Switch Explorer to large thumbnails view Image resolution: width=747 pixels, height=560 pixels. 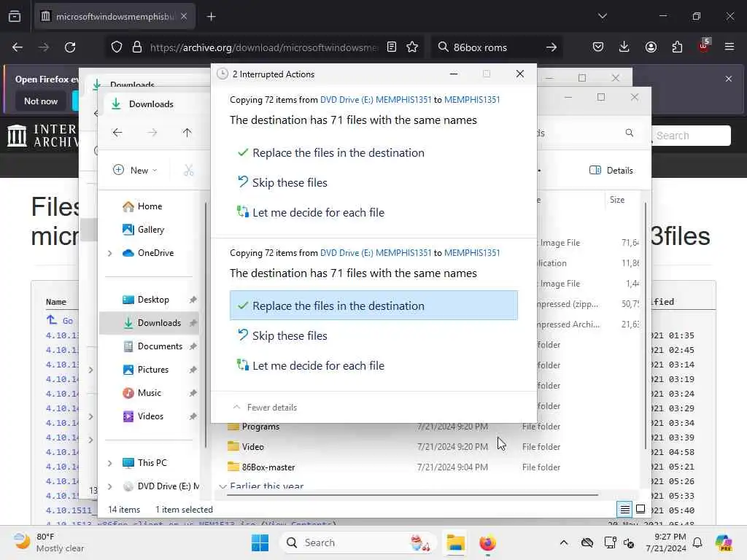pos(640,510)
